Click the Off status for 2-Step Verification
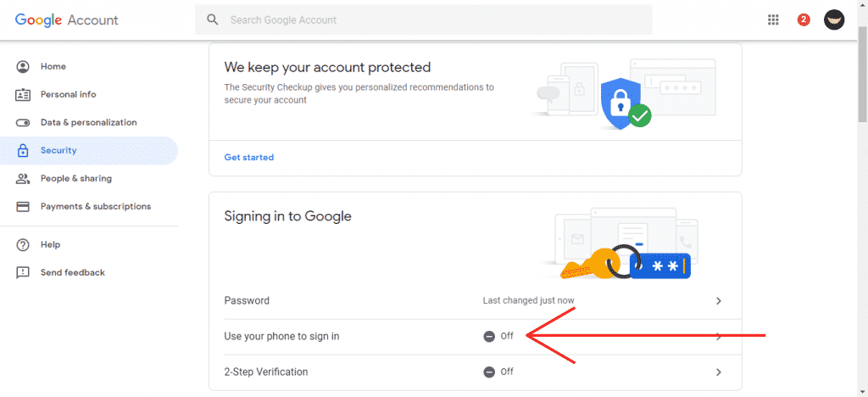The width and height of the screenshot is (868, 397). click(x=498, y=372)
